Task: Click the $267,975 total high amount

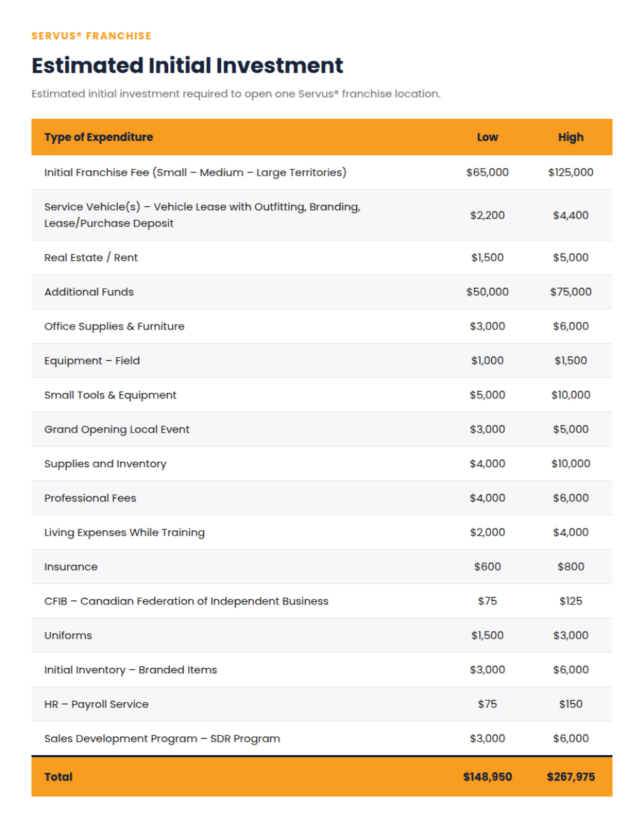Action: coord(571,777)
